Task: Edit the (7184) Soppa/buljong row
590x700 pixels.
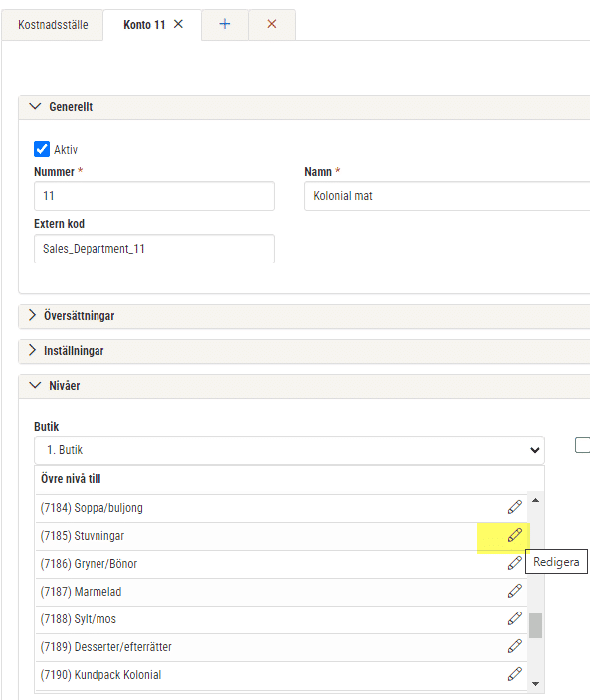Action: pyautogui.click(x=515, y=507)
